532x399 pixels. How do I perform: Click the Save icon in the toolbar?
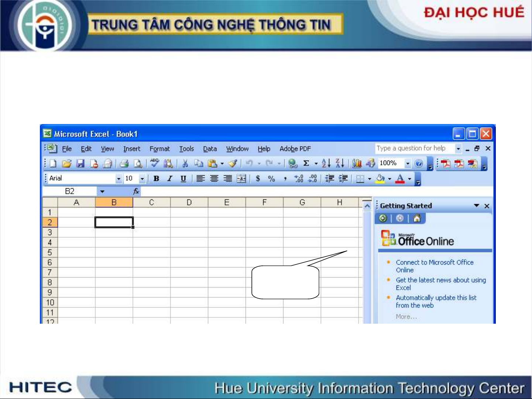80,164
